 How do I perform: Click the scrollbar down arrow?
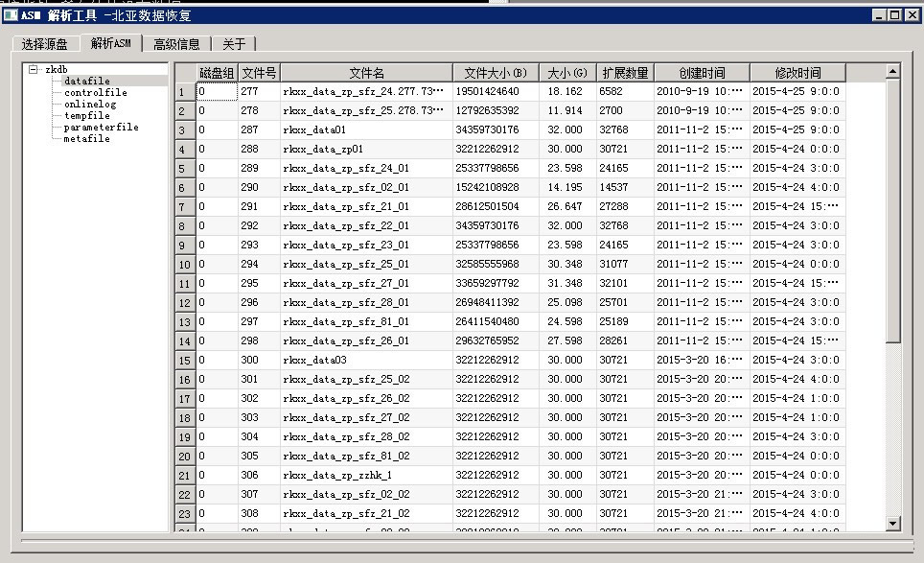pos(892,523)
